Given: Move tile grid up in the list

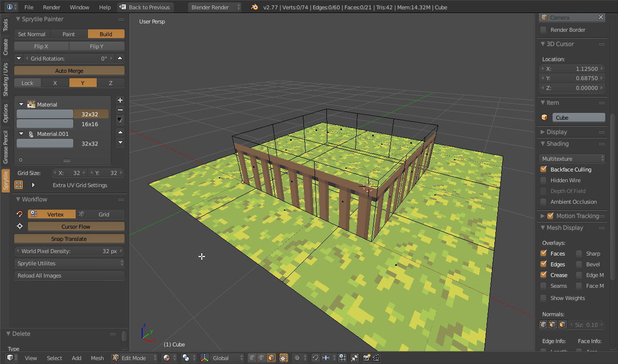Looking at the screenshot, I should pyautogui.click(x=120, y=132).
